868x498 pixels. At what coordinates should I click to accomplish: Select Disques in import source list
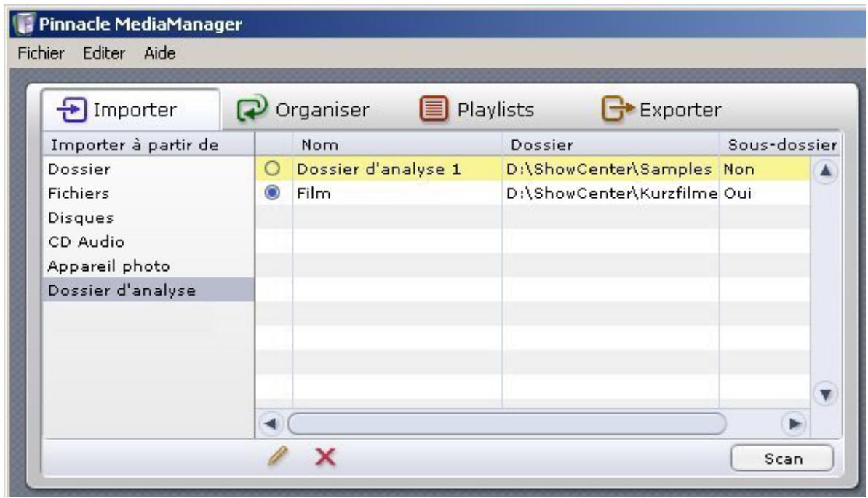[148, 217]
